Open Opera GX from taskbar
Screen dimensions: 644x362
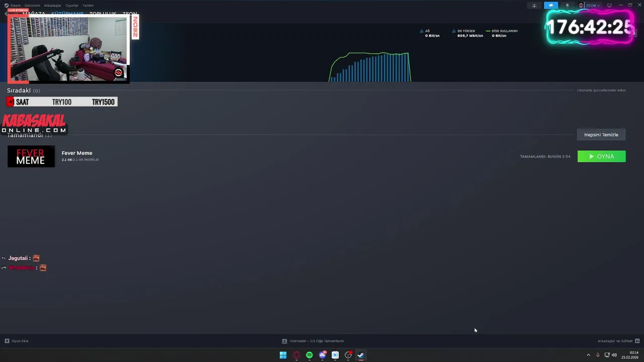[x=296, y=355]
